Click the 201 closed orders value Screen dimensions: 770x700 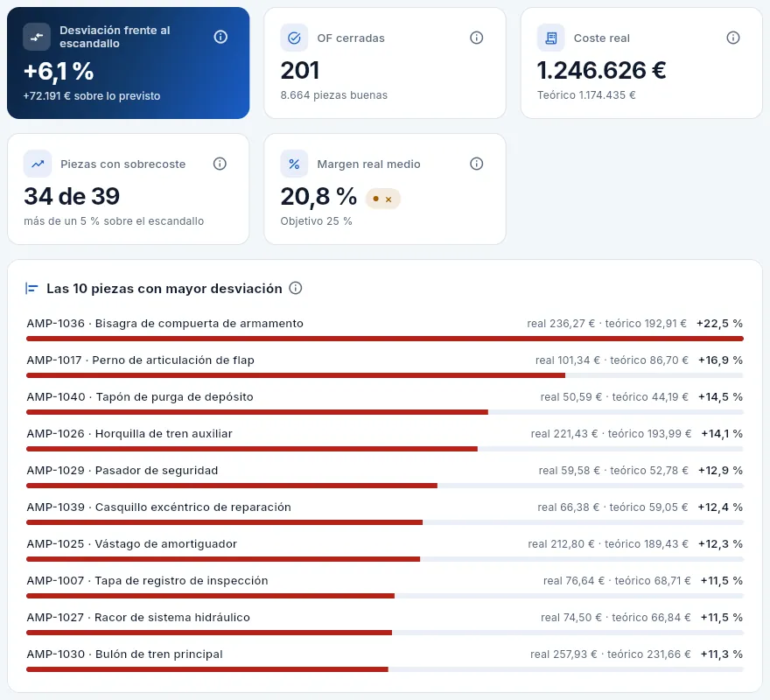tap(299, 70)
